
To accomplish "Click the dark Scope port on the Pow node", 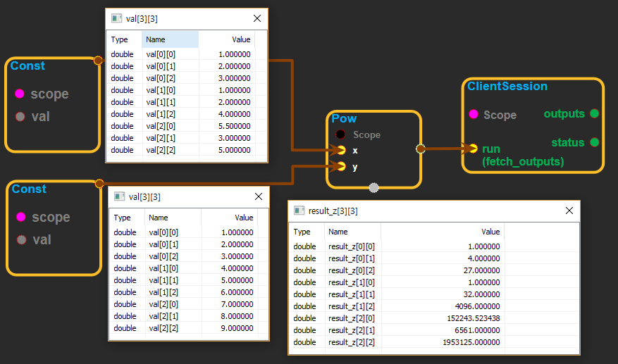I will pyautogui.click(x=341, y=134).
